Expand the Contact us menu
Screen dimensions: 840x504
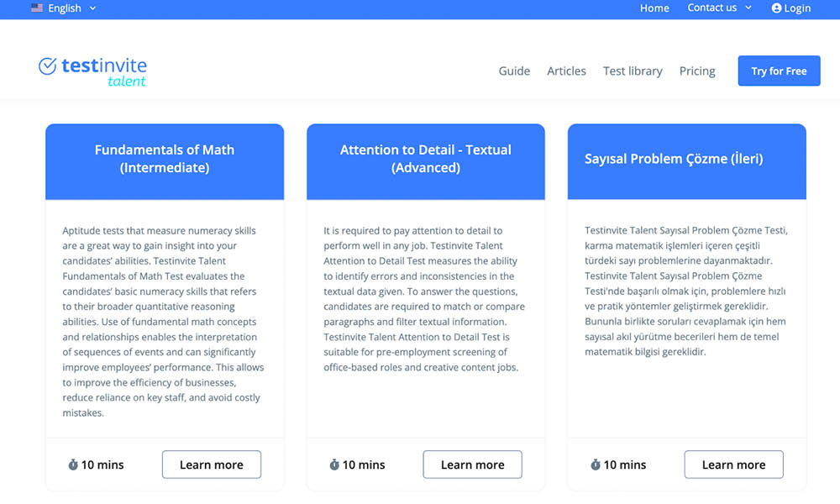click(719, 8)
